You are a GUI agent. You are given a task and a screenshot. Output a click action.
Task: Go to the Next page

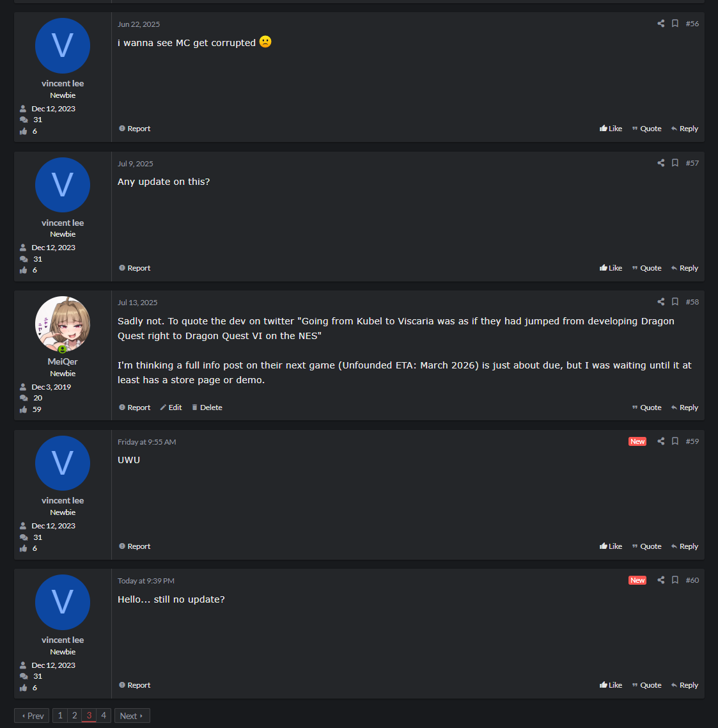point(132,715)
